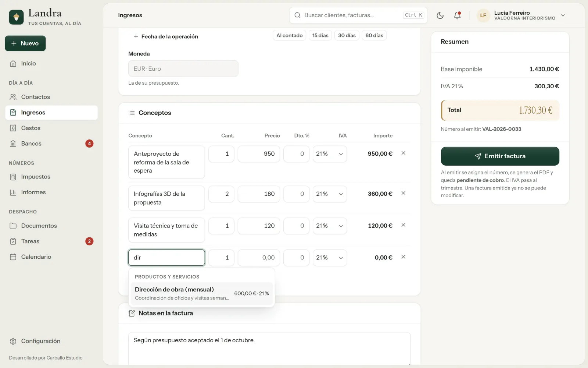
Task: Click the Notas en la factura icon
Action: 132,313
